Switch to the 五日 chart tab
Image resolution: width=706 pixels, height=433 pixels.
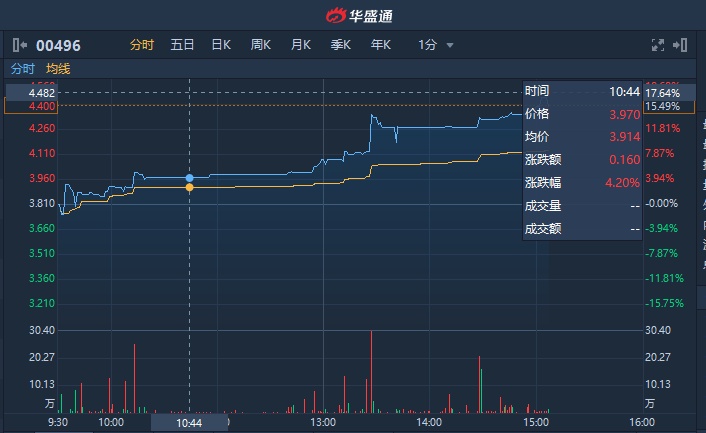(x=182, y=45)
